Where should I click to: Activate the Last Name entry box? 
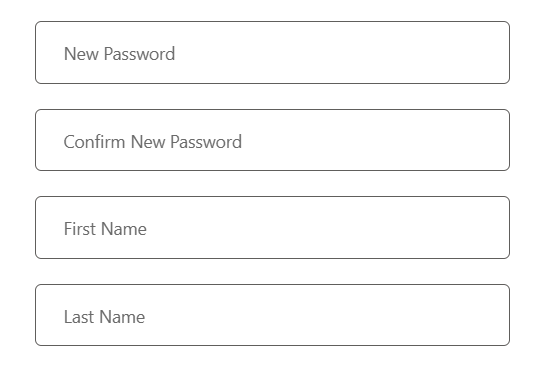tap(272, 315)
